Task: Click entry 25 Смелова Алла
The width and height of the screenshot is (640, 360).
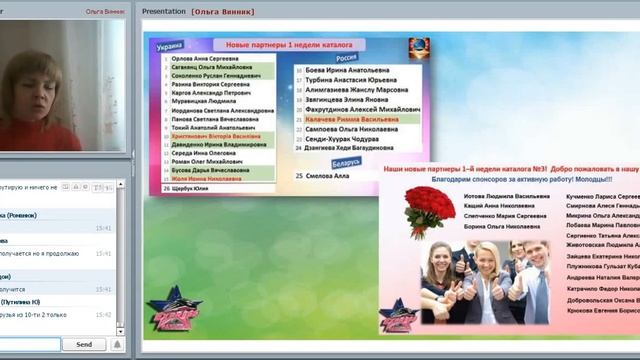Action: tap(322, 176)
